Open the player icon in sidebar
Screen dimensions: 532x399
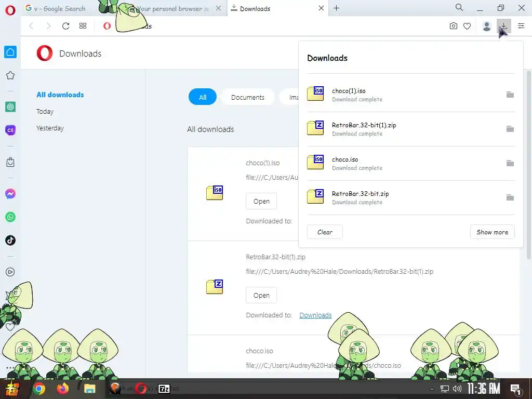[x=10, y=272]
